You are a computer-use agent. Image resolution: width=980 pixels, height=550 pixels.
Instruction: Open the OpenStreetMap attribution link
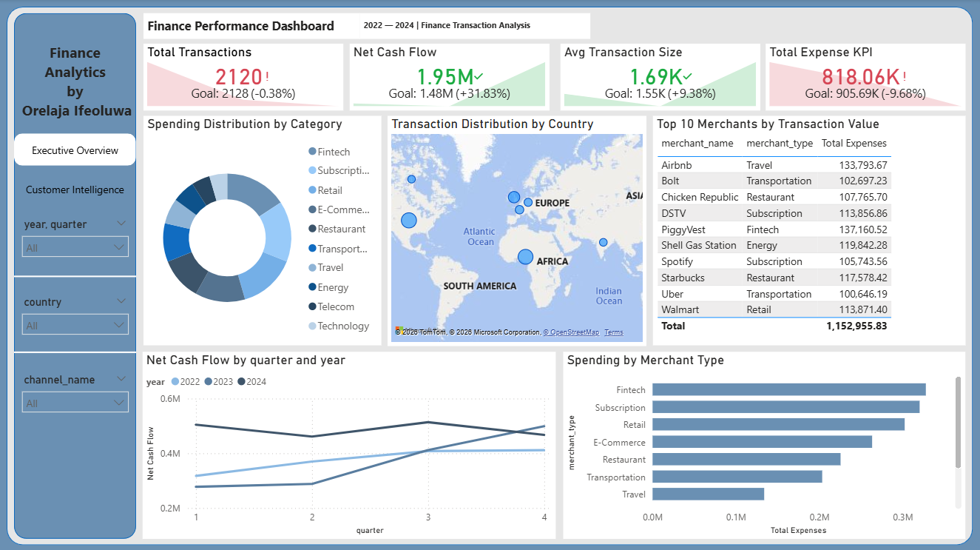tap(572, 332)
